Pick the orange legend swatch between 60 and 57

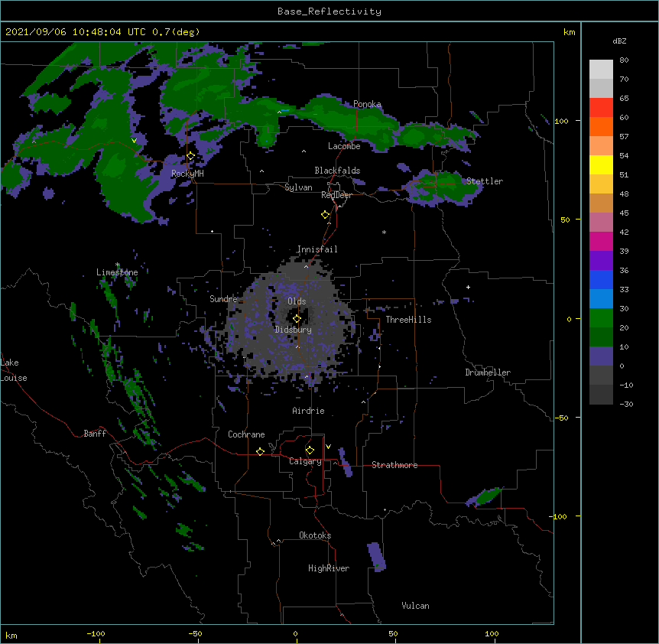coord(601,126)
